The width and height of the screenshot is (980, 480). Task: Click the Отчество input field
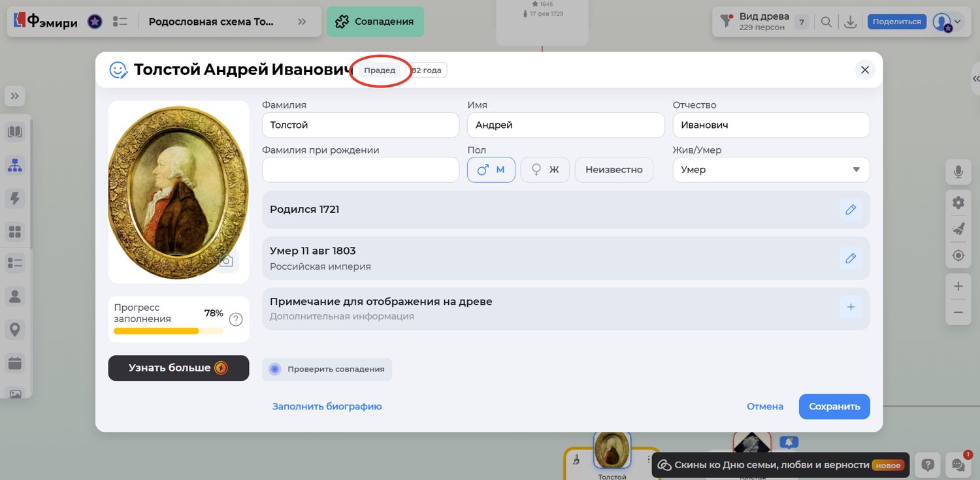point(771,125)
